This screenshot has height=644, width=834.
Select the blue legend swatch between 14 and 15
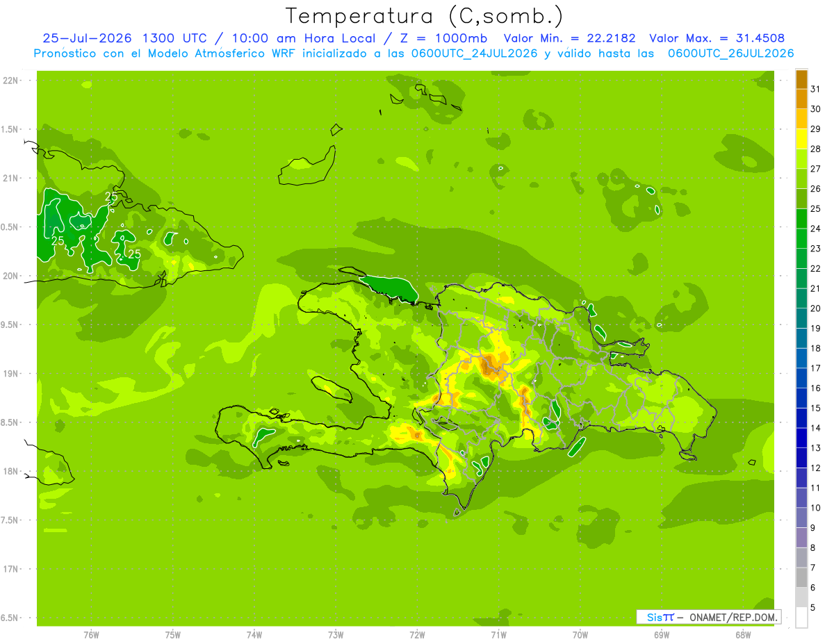click(x=801, y=418)
